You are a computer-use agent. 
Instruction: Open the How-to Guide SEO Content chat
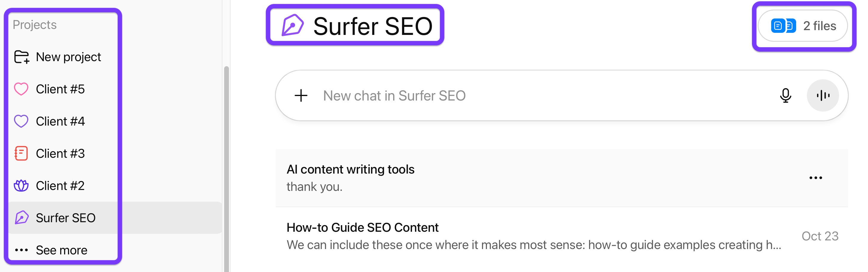(x=362, y=228)
